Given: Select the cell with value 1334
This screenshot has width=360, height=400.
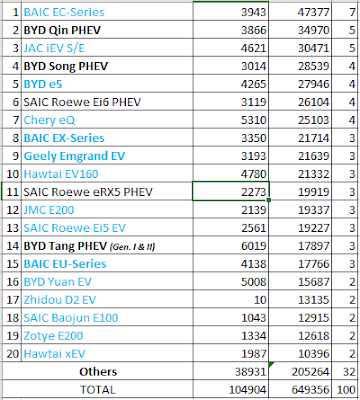Looking at the screenshot, I should point(231,336).
